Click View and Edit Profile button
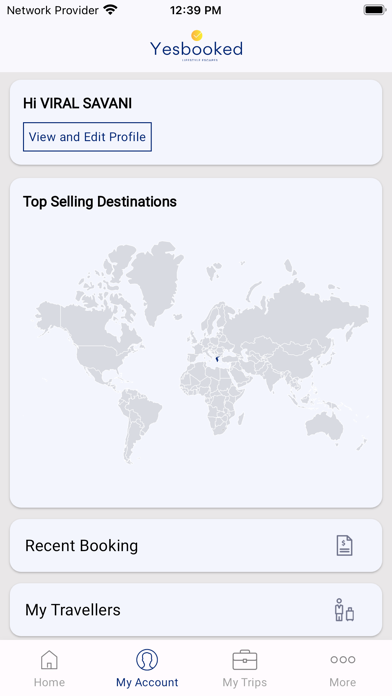 click(x=87, y=137)
